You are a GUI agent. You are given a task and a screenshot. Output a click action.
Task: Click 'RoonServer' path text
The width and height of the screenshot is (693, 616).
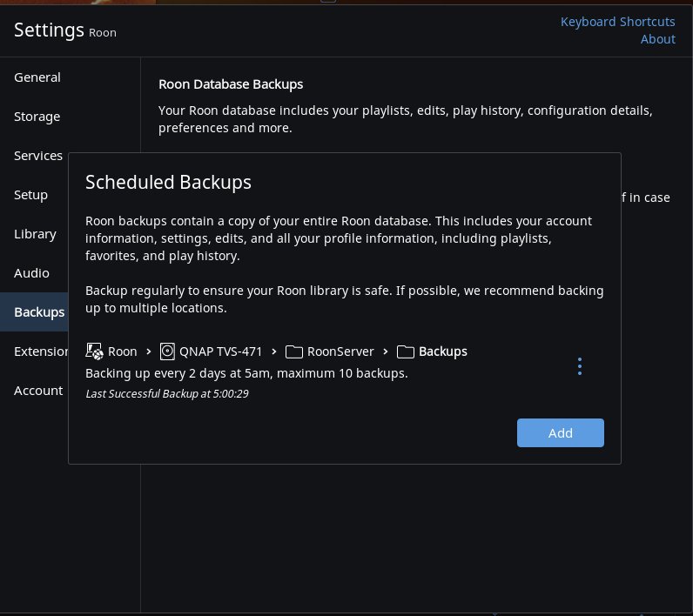pos(340,352)
